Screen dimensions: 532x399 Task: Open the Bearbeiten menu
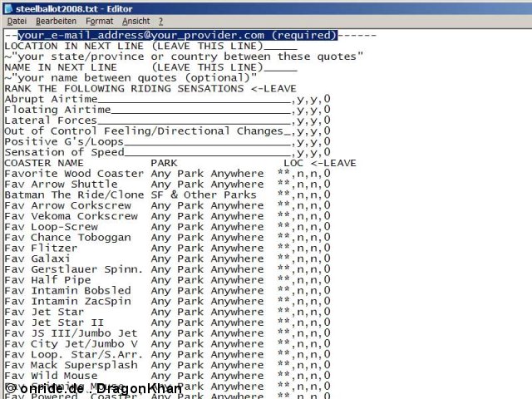tap(56, 22)
